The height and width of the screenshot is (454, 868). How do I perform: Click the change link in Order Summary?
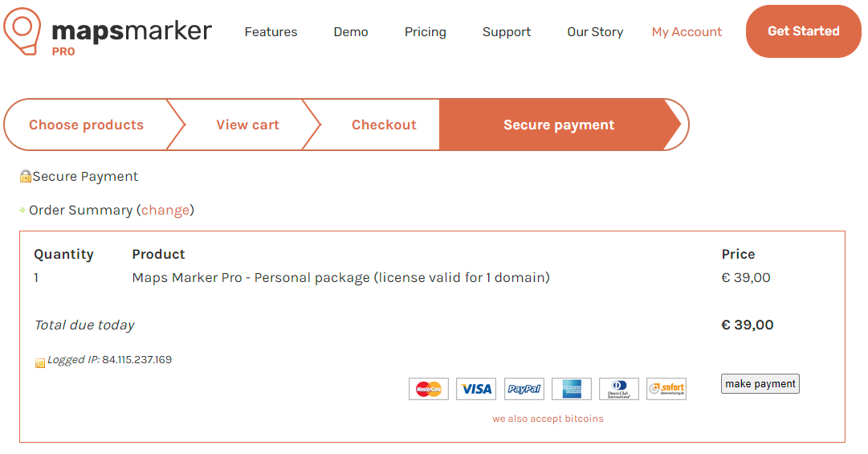(165, 211)
